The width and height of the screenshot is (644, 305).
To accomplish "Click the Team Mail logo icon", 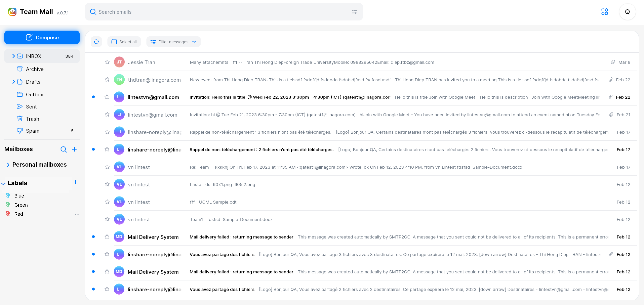I will [x=12, y=12].
